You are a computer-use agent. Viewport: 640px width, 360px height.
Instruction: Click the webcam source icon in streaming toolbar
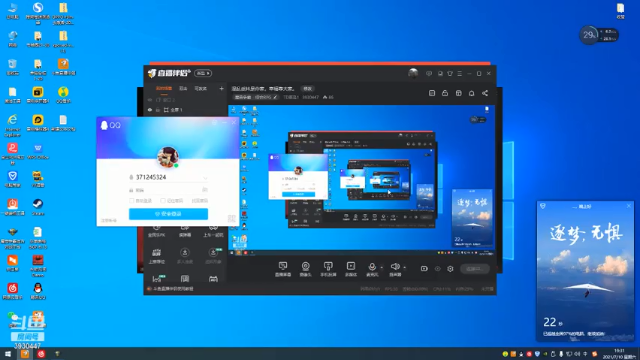click(305, 267)
